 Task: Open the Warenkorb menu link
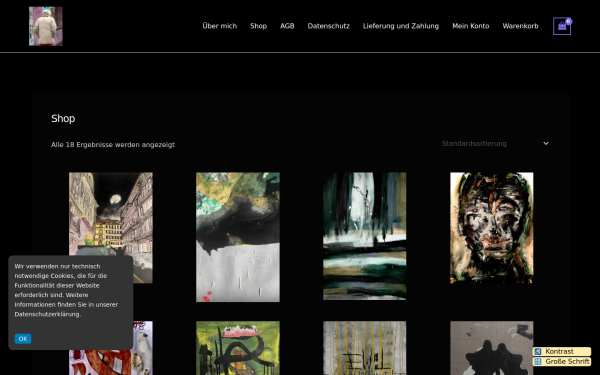coord(520,26)
